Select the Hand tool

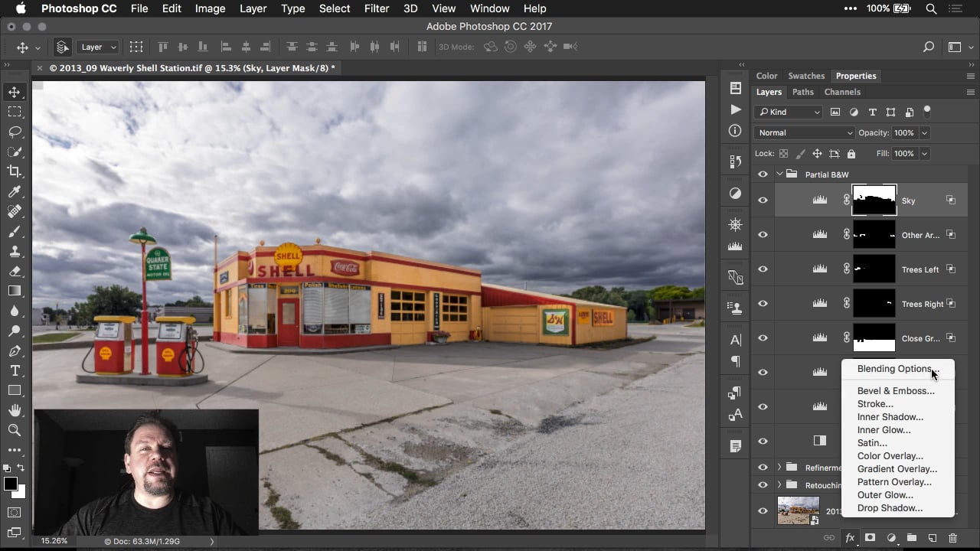tap(15, 410)
